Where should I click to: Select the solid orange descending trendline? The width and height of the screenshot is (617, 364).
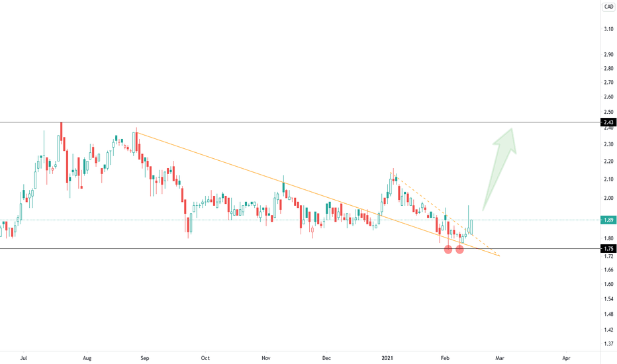[318, 195]
